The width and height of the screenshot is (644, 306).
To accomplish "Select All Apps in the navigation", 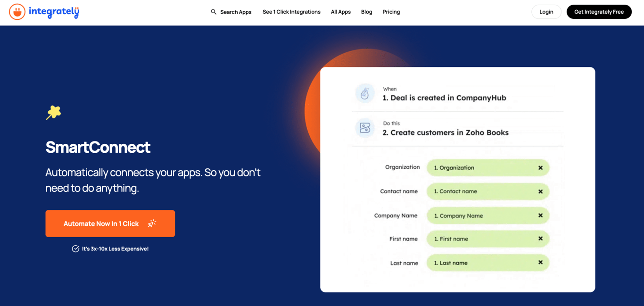I will pos(340,11).
